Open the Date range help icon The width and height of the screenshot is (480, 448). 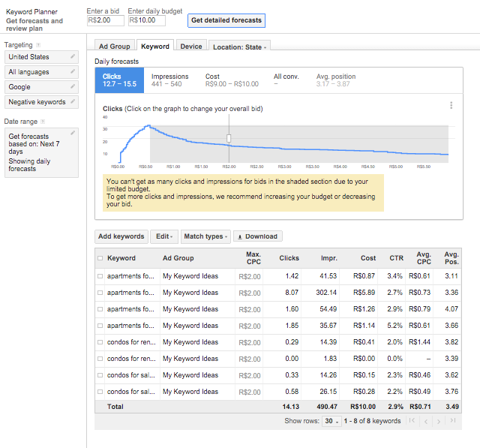click(43, 122)
